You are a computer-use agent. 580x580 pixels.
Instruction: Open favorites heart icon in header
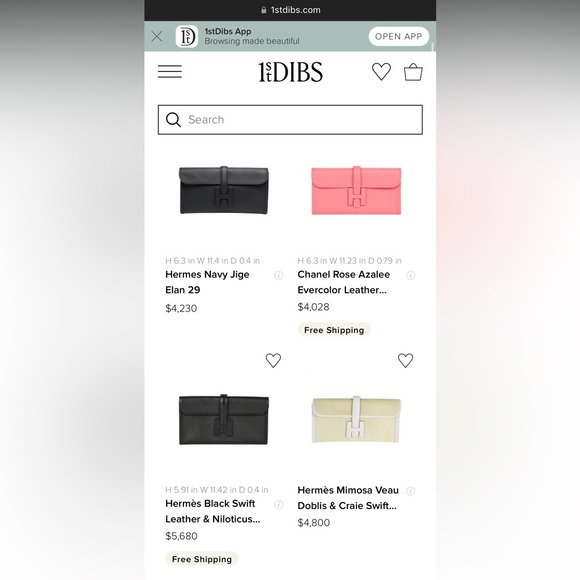coord(381,71)
